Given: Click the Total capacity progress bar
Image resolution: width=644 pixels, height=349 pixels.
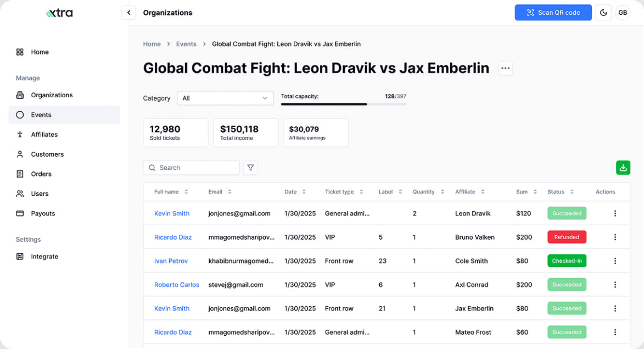Looking at the screenshot, I should [x=344, y=104].
